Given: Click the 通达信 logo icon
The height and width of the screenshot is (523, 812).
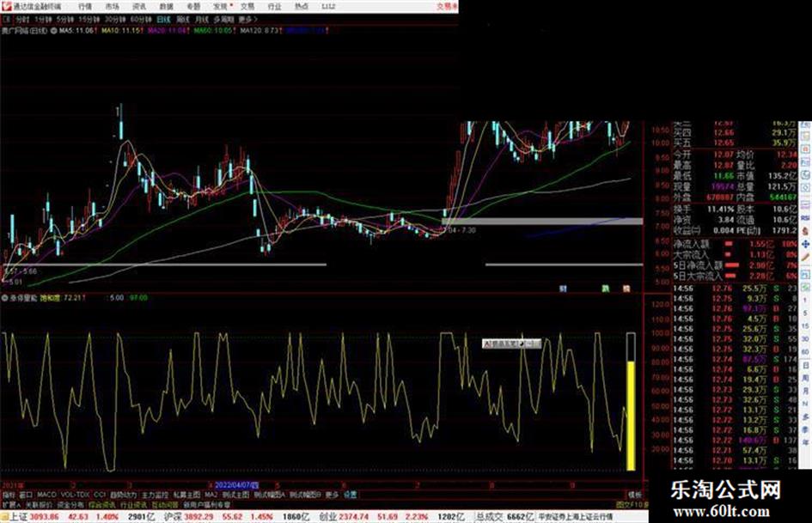Looking at the screenshot, I should (x=6, y=6).
